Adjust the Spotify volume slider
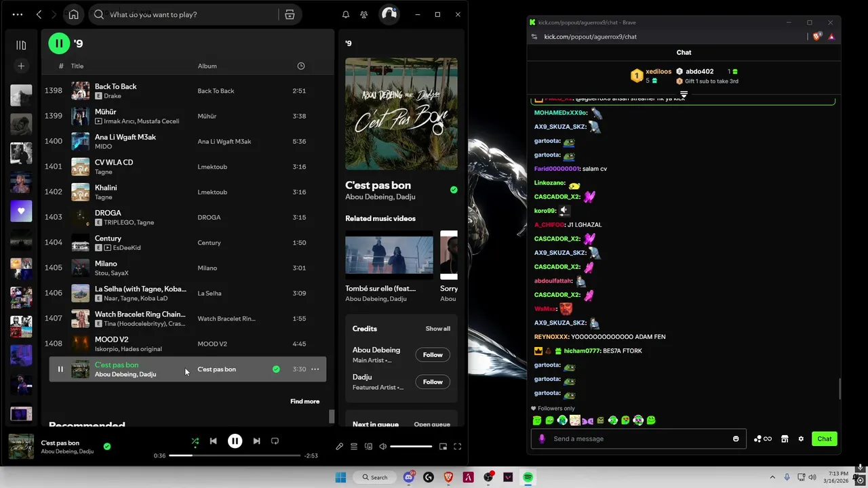 tap(411, 447)
